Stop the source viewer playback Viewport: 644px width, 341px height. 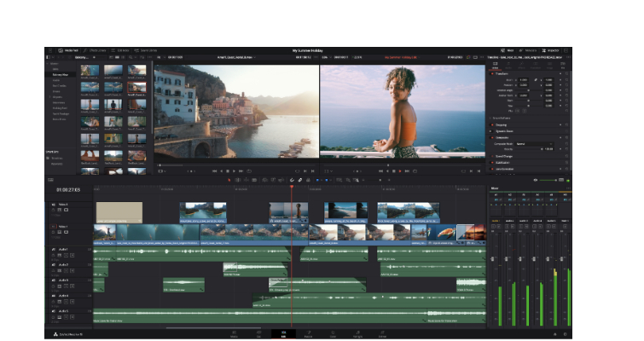click(228, 171)
